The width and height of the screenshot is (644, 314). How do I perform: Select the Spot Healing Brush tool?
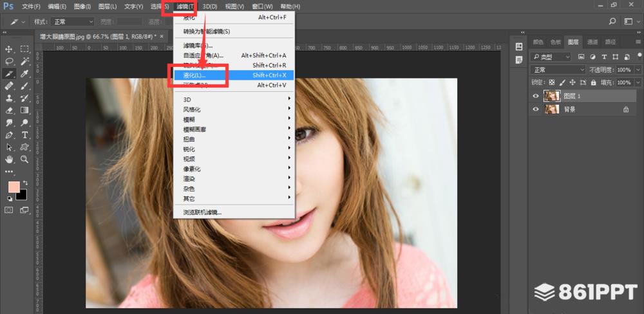coord(8,86)
